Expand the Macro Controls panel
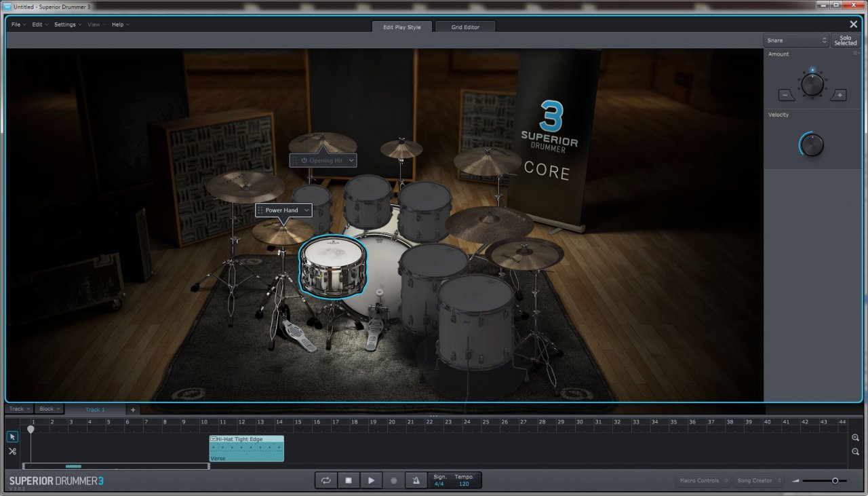Image resolution: width=868 pixels, height=496 pixels. pyautogui.click(x=703, y=480)
